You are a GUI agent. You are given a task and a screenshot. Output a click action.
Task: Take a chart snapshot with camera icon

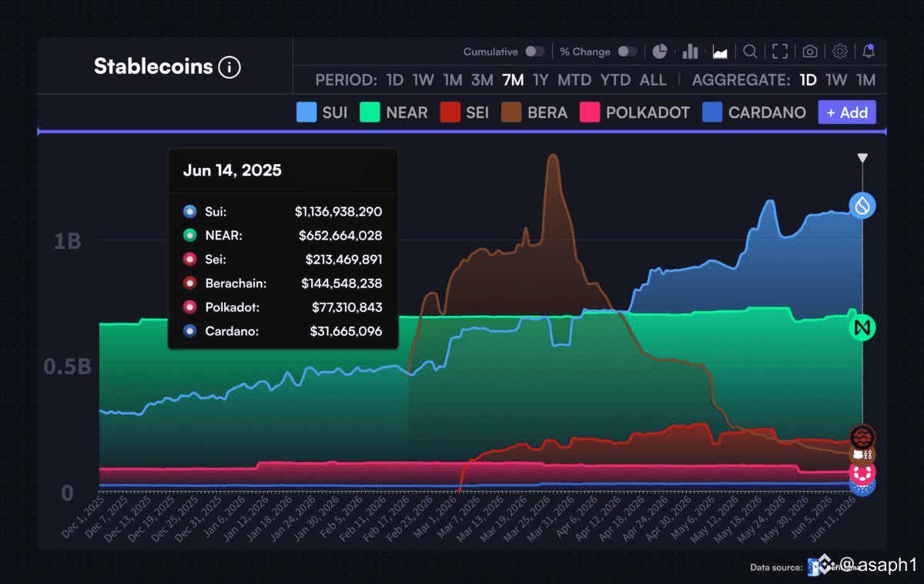[810, 52]
